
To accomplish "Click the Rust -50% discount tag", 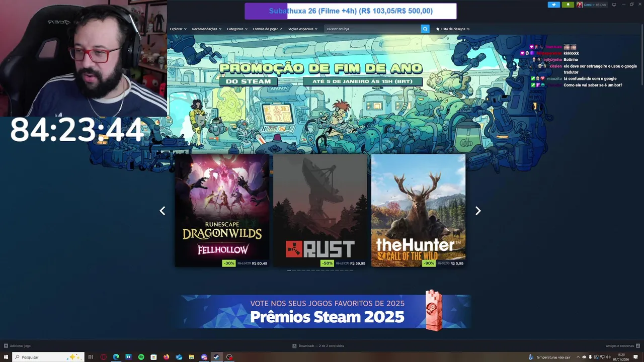I will tap(328, 263).
